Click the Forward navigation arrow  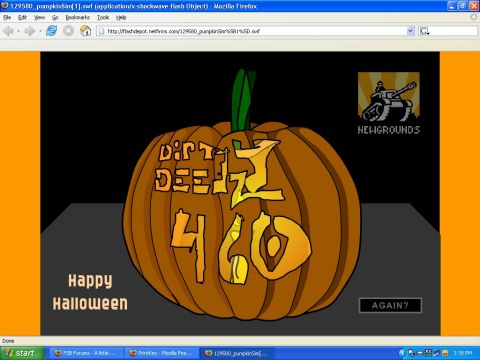[x=29, y=31]
